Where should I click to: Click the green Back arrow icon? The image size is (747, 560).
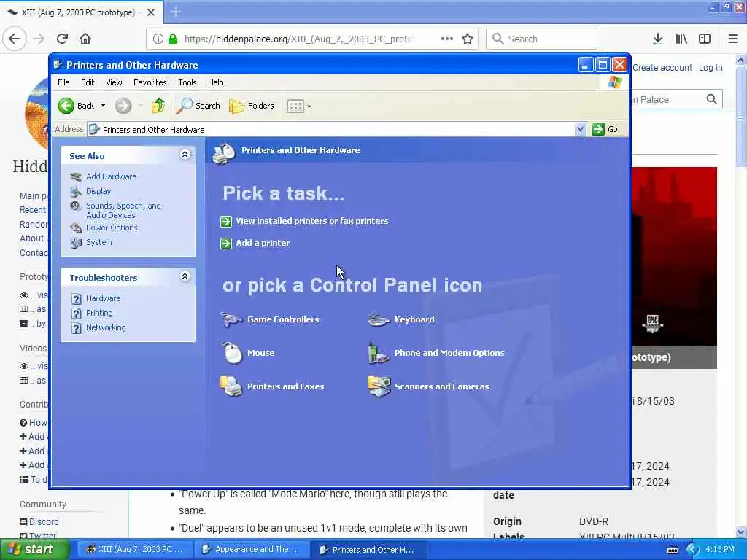tap(66, 106)
